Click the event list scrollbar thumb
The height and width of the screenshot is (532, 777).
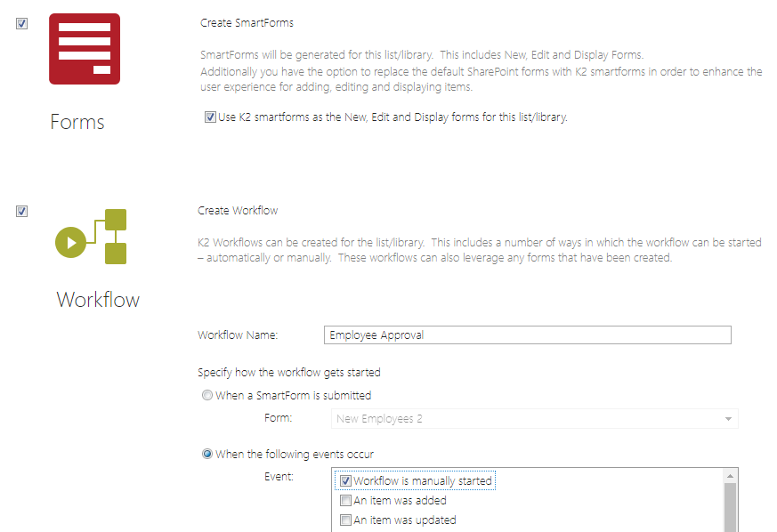tap(731, 509)
